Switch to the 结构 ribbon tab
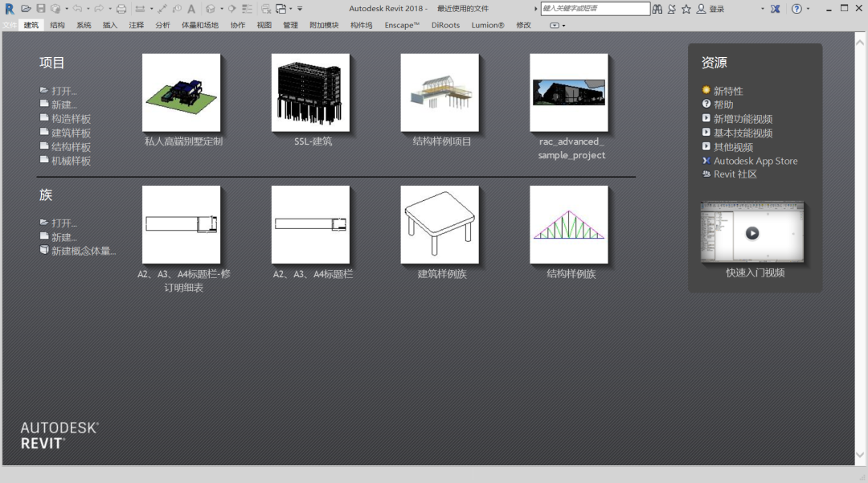 [x=57, y=26]
